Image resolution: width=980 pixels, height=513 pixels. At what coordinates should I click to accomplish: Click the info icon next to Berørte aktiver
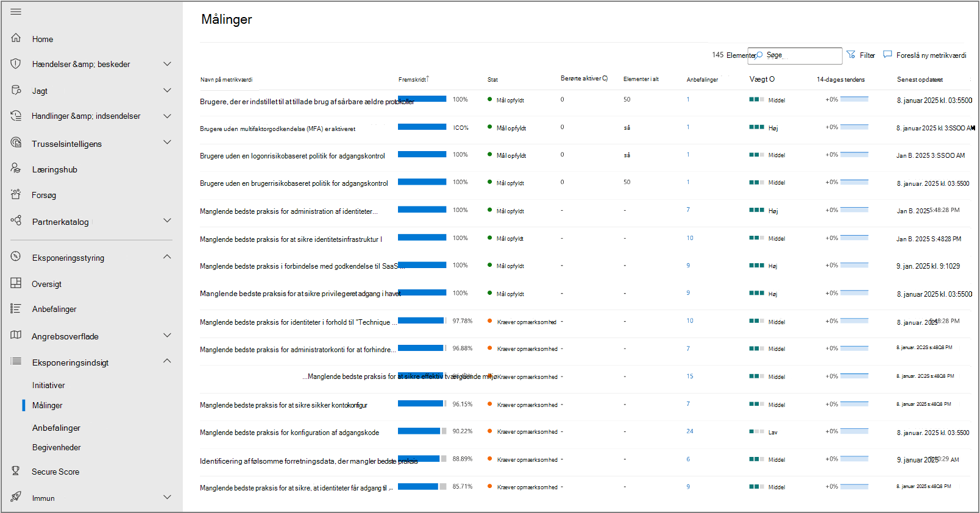click(605, 79)
